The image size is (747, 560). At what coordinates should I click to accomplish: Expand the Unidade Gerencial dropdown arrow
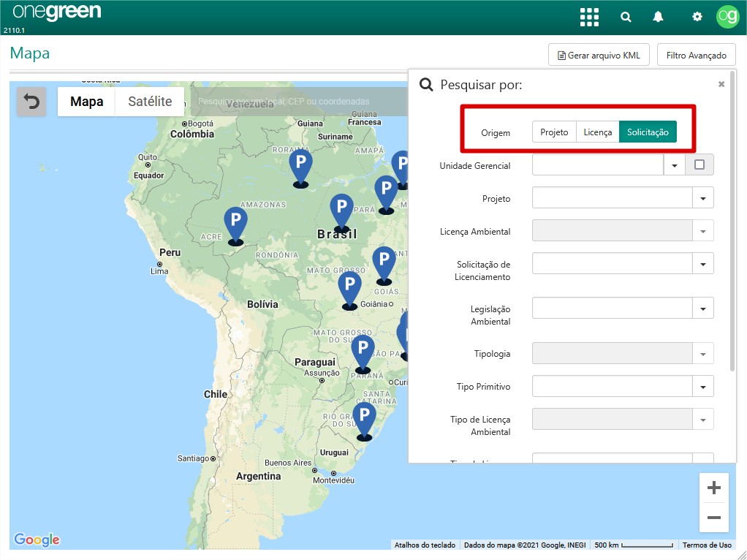(x=675, y=165)
